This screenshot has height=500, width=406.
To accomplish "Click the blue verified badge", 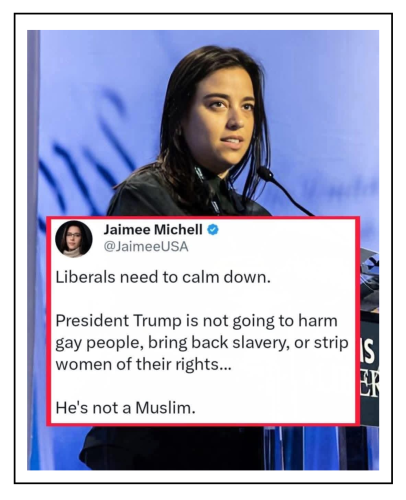I will (213, 230).
